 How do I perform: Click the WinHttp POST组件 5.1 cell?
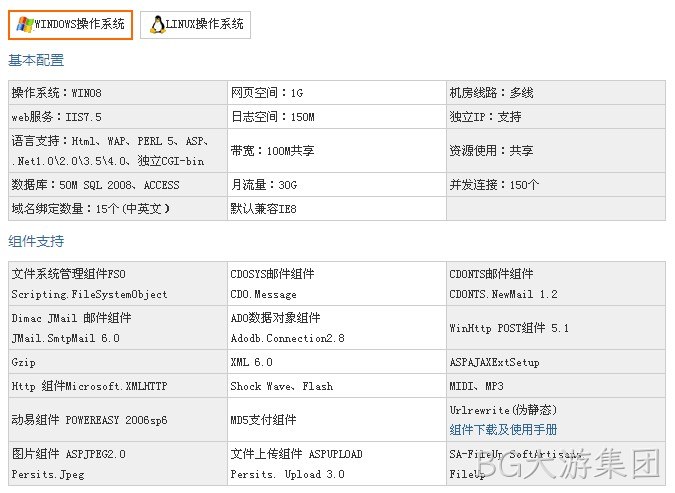point(556,328)
